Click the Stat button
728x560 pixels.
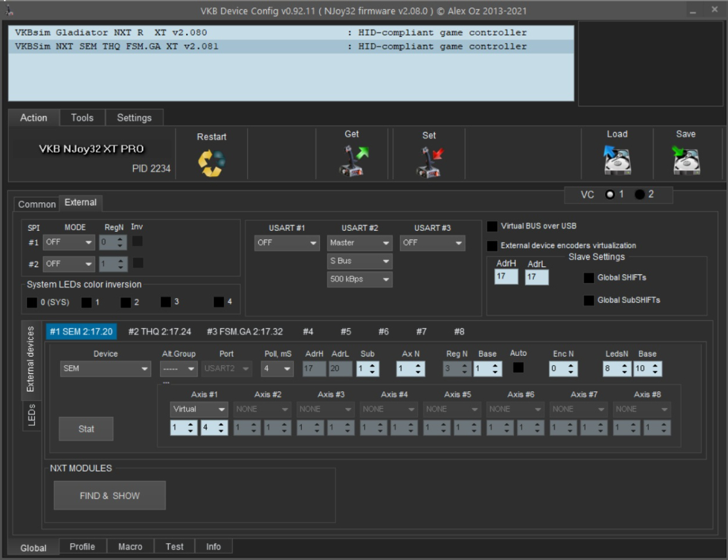(86, 429)
